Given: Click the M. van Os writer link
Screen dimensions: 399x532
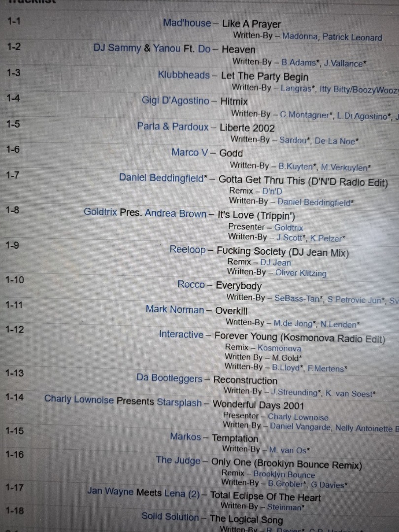Looking at the screenshot, I should 289,450.
